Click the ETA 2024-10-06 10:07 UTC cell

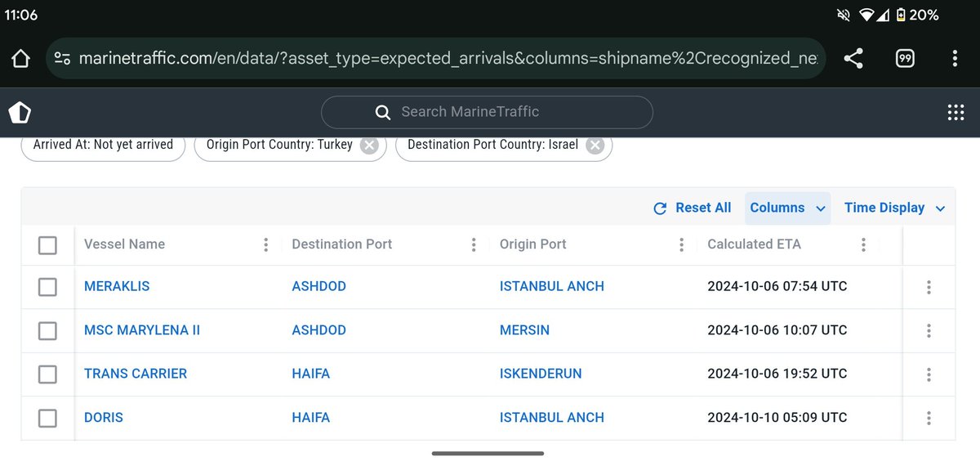click(x=777, y=330)
